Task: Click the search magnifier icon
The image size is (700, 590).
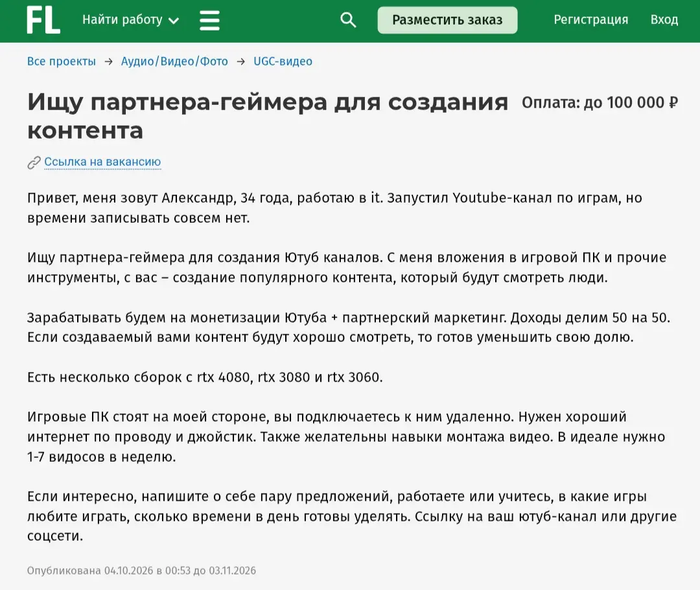Action: click(x=348, y=20)
